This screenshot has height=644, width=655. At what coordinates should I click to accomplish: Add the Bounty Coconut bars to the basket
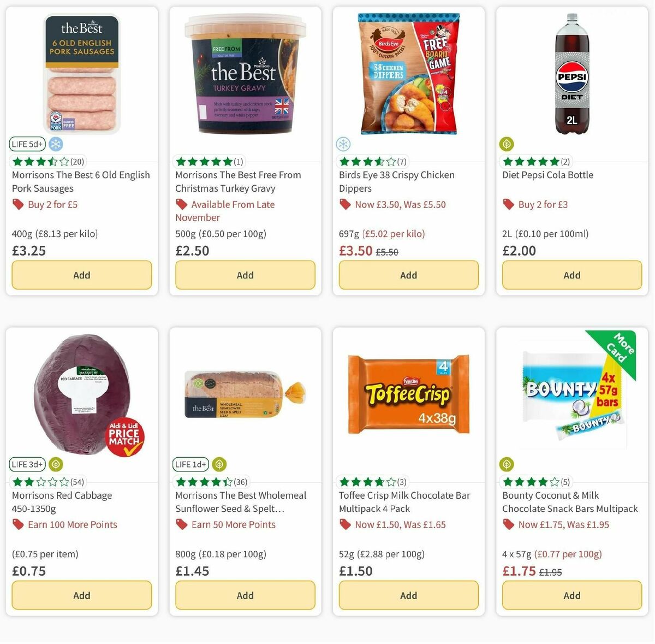tap(571, 595)
